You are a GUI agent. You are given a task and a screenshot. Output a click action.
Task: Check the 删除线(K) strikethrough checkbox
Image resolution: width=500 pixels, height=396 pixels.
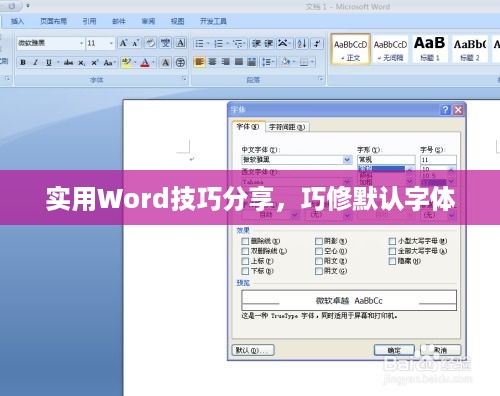coord(245,241)
